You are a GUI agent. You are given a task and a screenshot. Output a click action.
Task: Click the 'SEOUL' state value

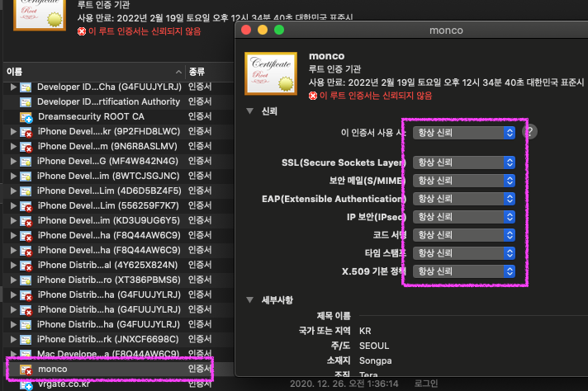(x=374, y=346)
